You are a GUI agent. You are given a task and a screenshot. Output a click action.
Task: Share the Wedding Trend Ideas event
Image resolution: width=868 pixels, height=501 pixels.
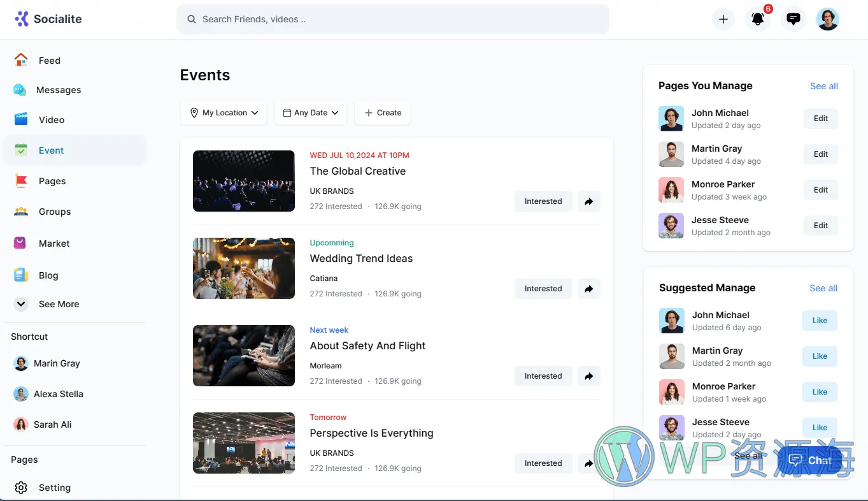[x=588, y=289]
